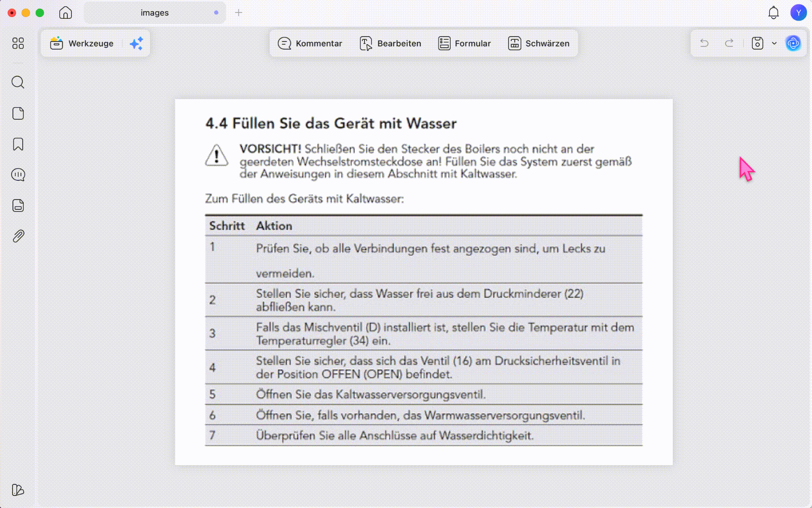Save the document with the disk icon
This screenshot has width=812, height=508.
pos(758,43)
